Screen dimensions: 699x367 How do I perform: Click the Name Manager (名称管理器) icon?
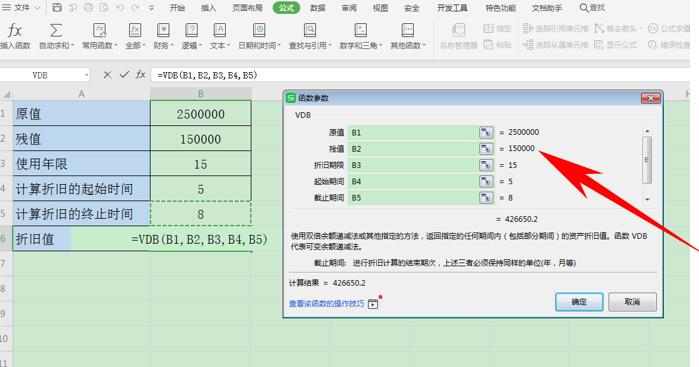coord(458,30)
